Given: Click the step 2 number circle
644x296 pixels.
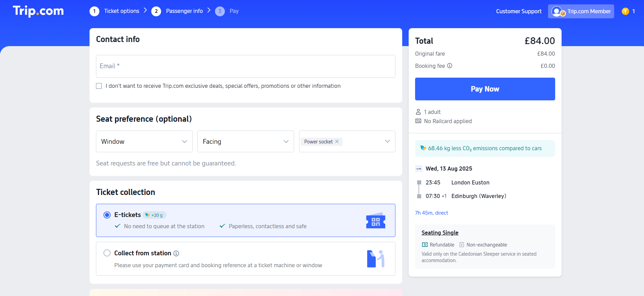Looking at the screenshot, I should pos(156,11).
